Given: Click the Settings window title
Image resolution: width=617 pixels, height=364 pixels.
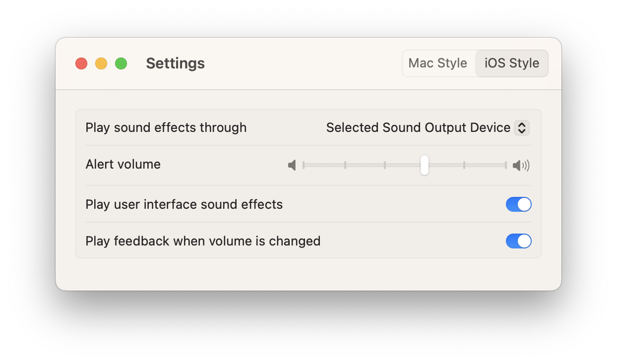Looking at the screenshot, I should point(176,63).
